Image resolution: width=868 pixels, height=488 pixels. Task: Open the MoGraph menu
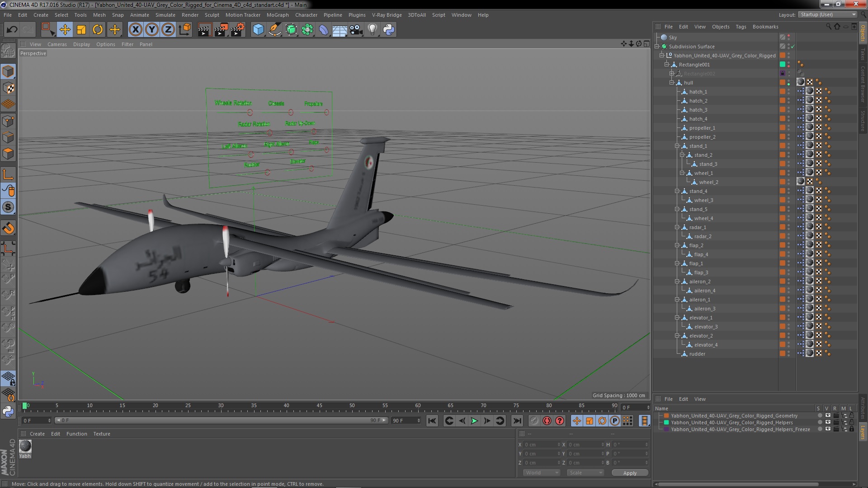[x=278, y=15]
